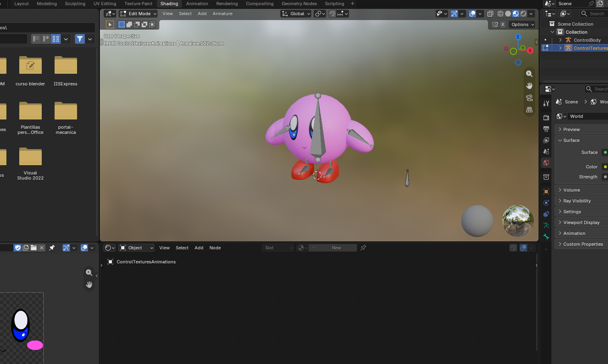Click the file browser filter funnel icon
The image size is (608, 364).
80,39
